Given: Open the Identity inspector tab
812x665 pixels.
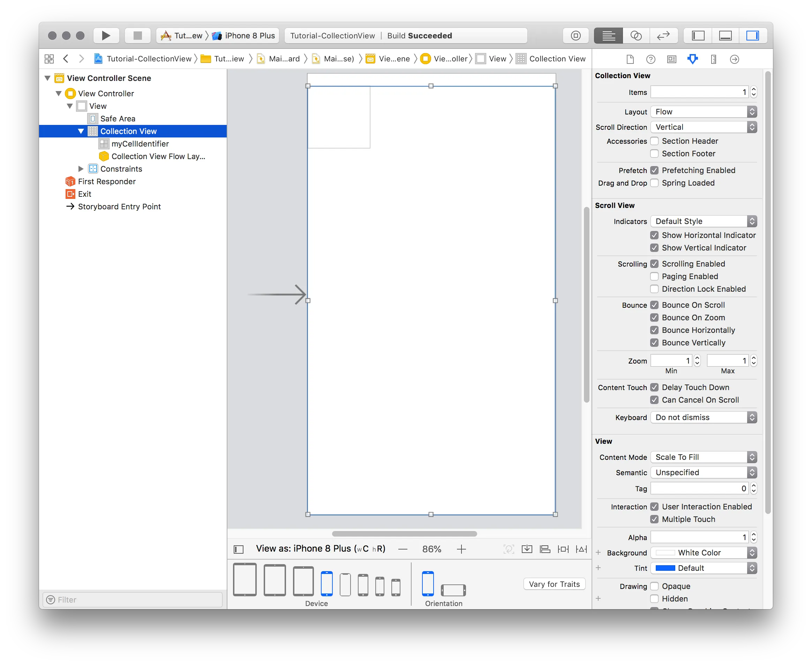Looking at the screenshot, I should click(671, 59).
